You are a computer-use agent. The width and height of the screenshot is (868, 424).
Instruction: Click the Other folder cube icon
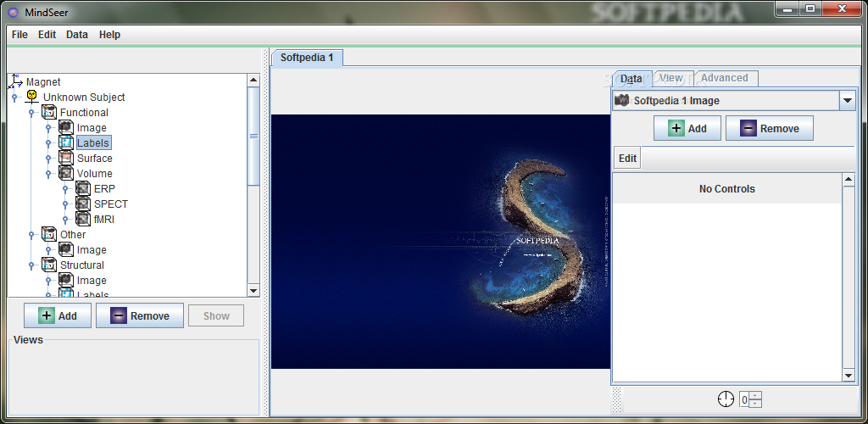click(49, 235)
